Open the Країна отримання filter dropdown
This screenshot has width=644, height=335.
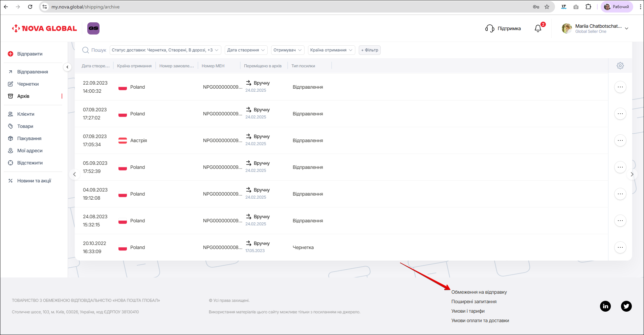click(331, 50)
